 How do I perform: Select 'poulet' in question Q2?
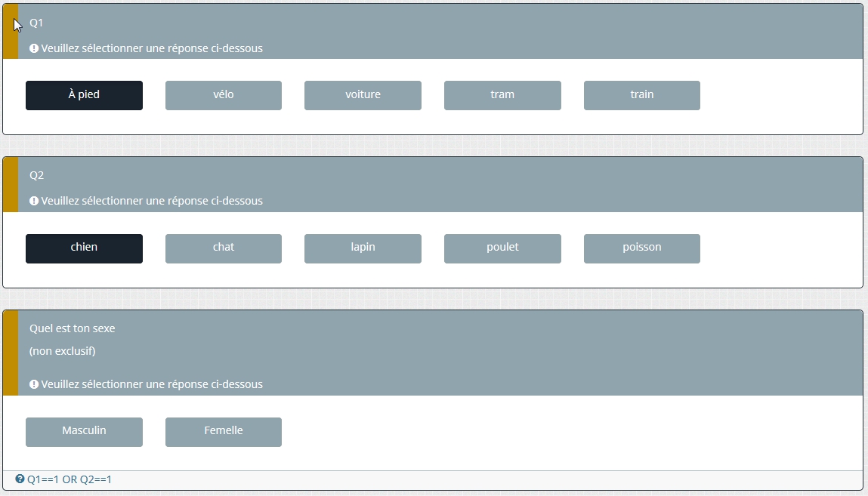click(x=502, y=248)
